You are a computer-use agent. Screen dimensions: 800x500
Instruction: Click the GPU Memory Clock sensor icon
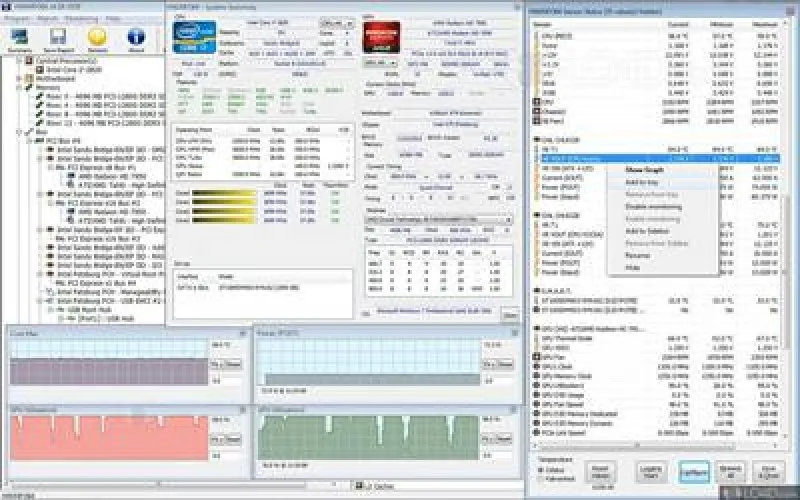click(536, 376)
